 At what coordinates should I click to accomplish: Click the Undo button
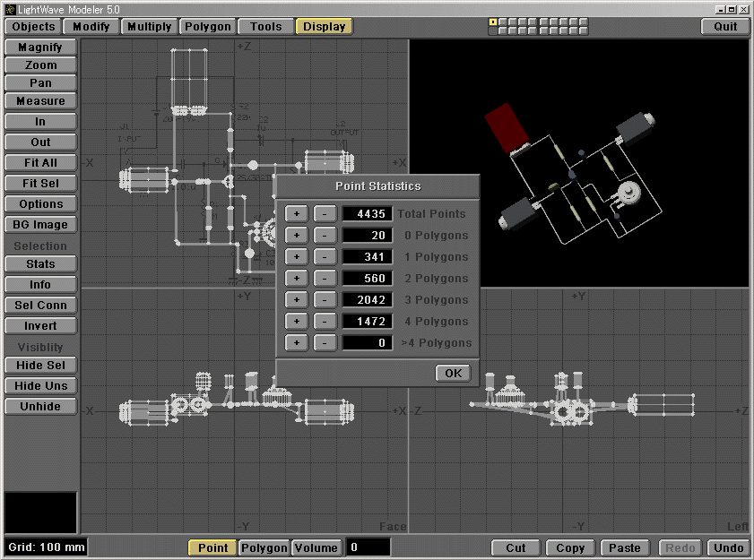[x=729, y=547]
